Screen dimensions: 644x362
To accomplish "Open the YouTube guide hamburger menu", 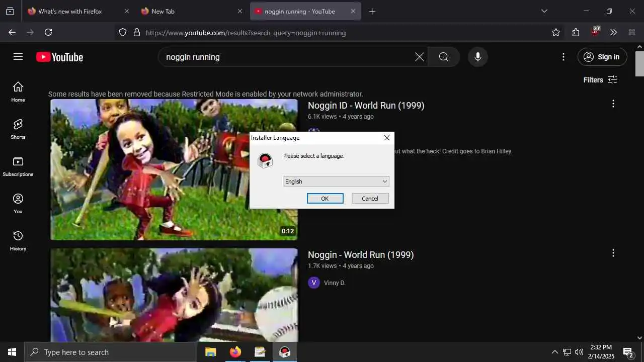I will (18, 57).
